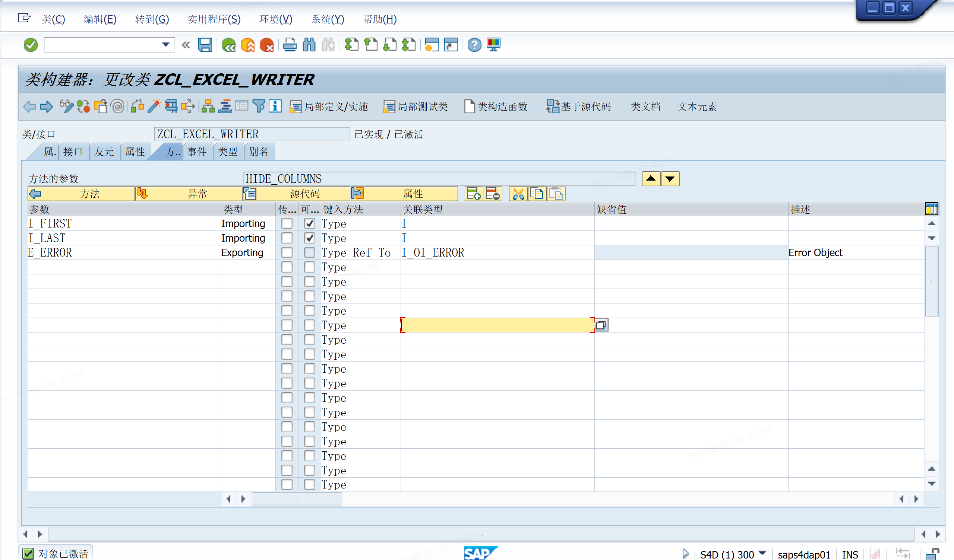This screenshot has width=954, height=560.
Task: Click the Previous page icon
Action: (371, 45)
